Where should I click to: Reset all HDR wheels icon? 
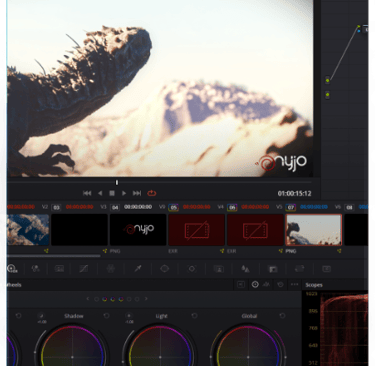point(280,285)
